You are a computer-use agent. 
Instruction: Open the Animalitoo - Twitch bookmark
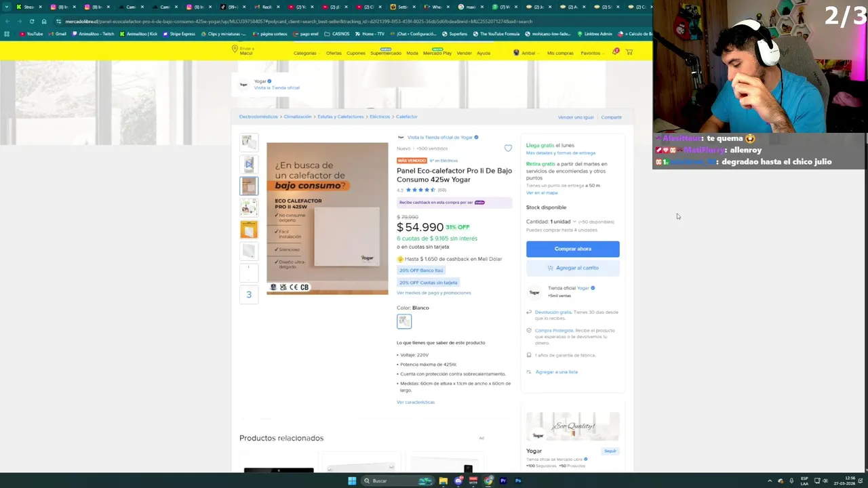[x=93, y=34]
